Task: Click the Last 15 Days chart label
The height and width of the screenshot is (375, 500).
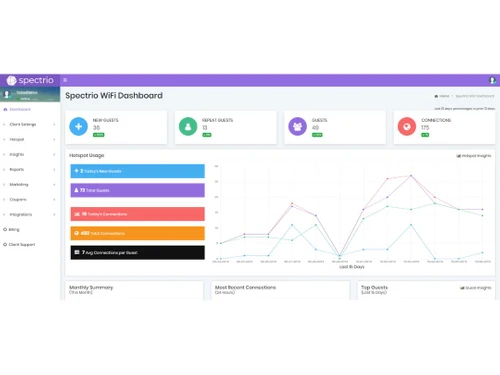Action: click(352, 267)
